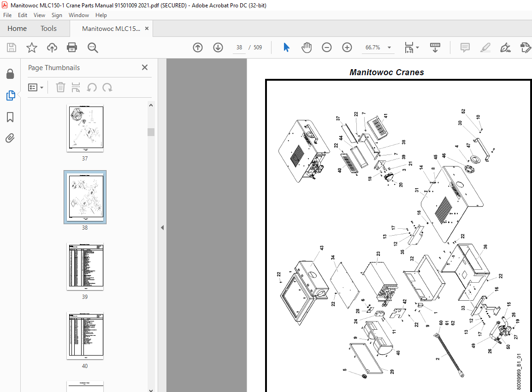Screen dimensions: 532x392
Task: Select the arrow Selection tool
Action: 286,48
